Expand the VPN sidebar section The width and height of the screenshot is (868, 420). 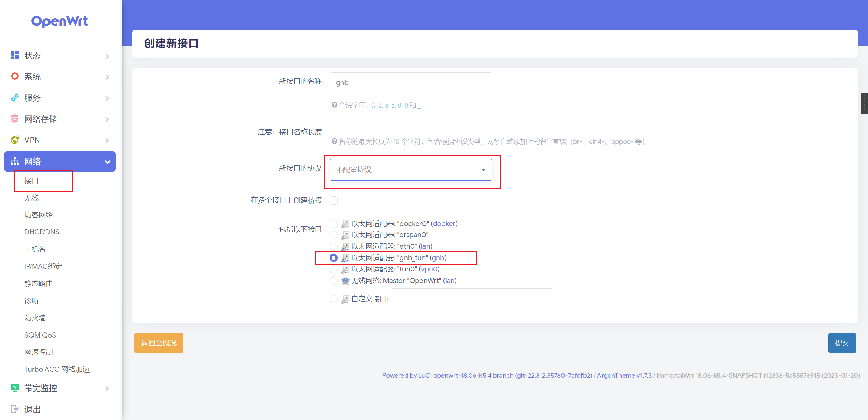pyautogui.click(x=107, y=140)
